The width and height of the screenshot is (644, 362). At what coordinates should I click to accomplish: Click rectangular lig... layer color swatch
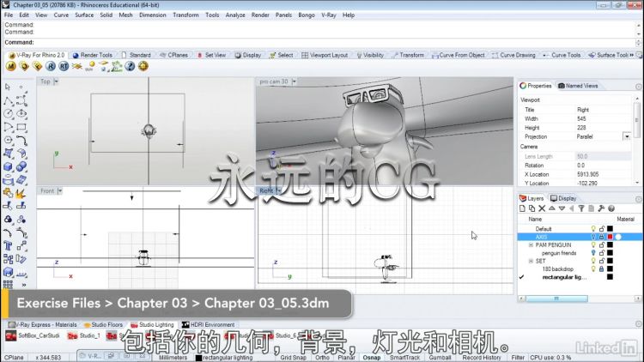pos(610,277)
